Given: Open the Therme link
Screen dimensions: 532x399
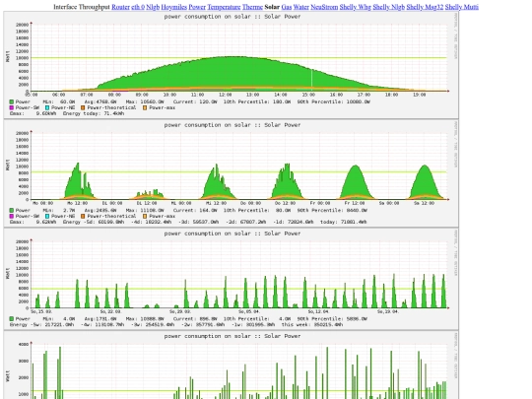Looking at the screenshot, I should tap(252, 7).
